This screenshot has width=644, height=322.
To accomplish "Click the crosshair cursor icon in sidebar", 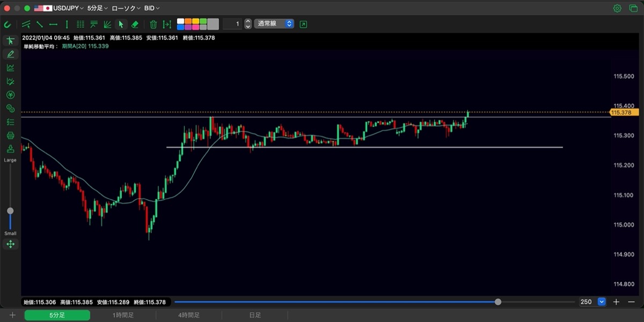I will click(10, 41).
